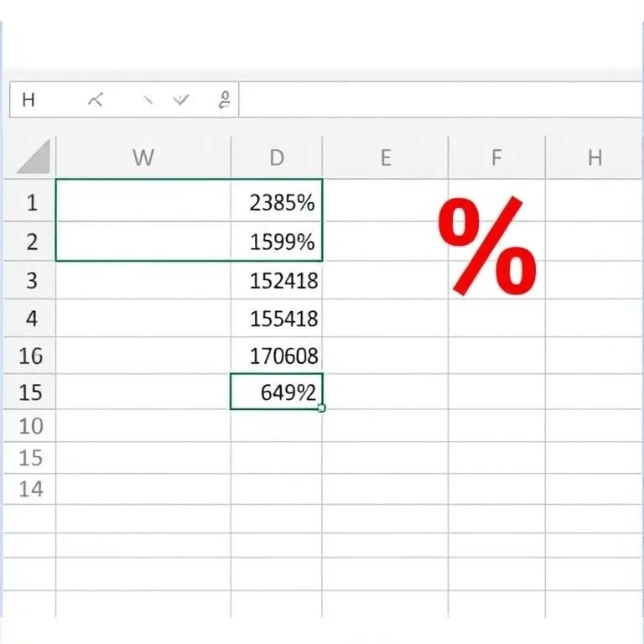Select column W header

point(143,158)
